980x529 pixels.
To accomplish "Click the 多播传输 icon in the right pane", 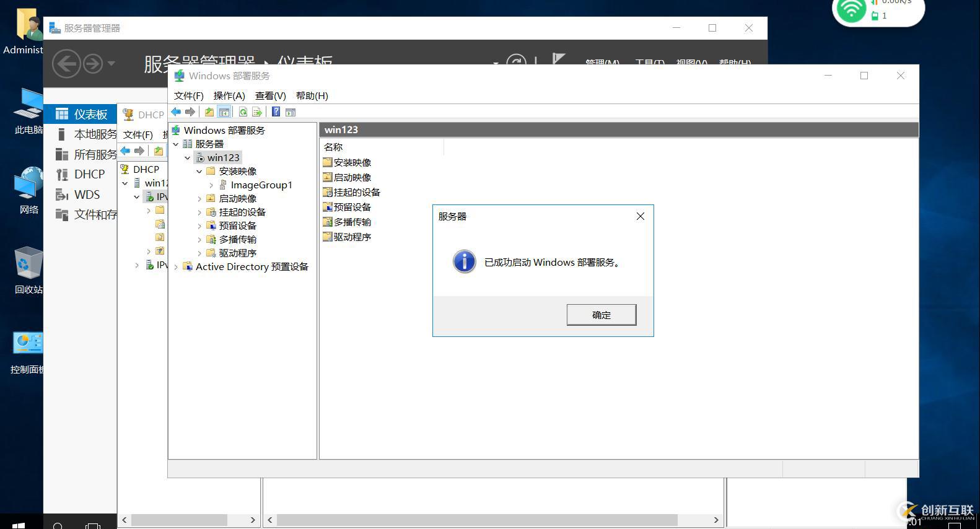I will point(328,222).
